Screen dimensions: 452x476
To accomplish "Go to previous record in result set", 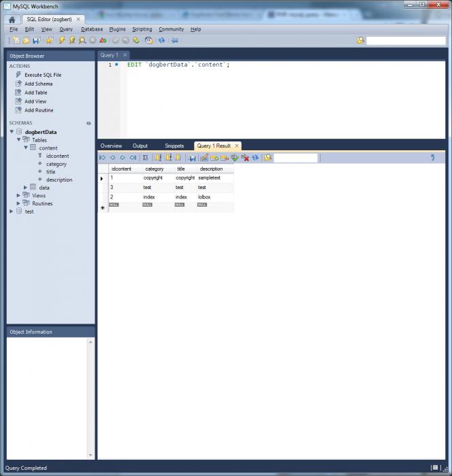I will (x=113, y=158).
